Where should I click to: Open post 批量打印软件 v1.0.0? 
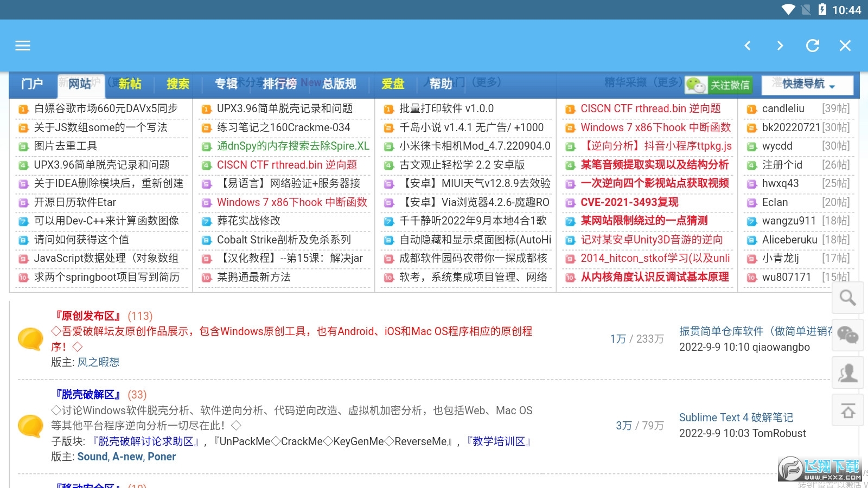point(446,108)
